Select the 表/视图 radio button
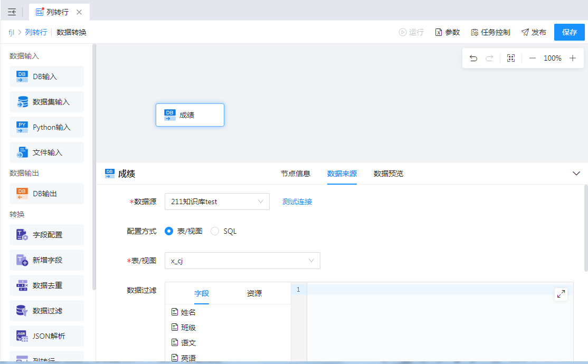 (x=169, y=231)
